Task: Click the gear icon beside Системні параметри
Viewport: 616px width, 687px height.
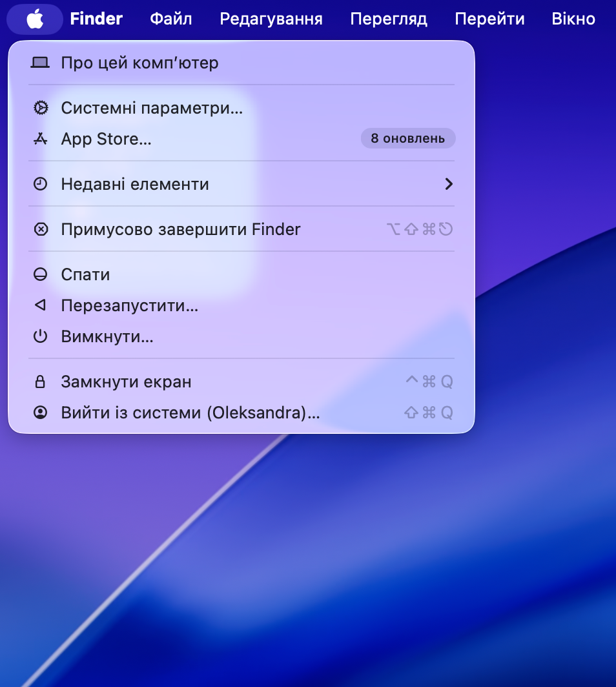Action: tap(41, 108)
